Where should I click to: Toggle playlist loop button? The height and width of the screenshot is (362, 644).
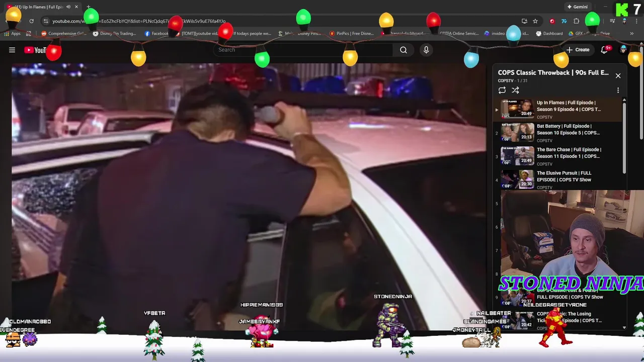[502, 90]
